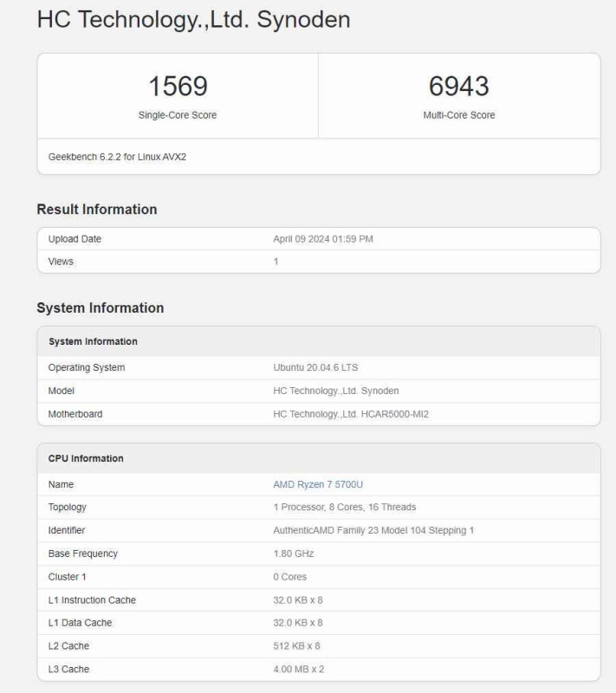Image resolution: width=616 pixels, height=693 pixels.
Task: Click the 'Result Information' heading
Action: 97,209
